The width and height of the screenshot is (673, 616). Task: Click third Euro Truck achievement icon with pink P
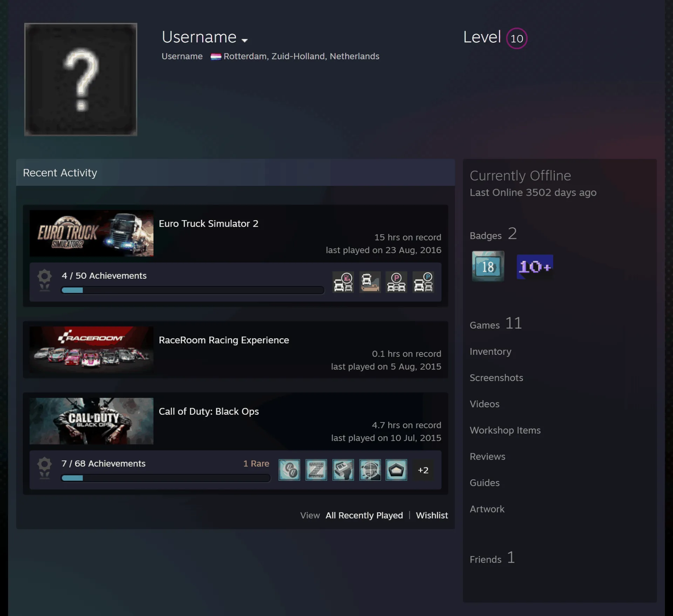pyautogui.click(x=396, y=282)
